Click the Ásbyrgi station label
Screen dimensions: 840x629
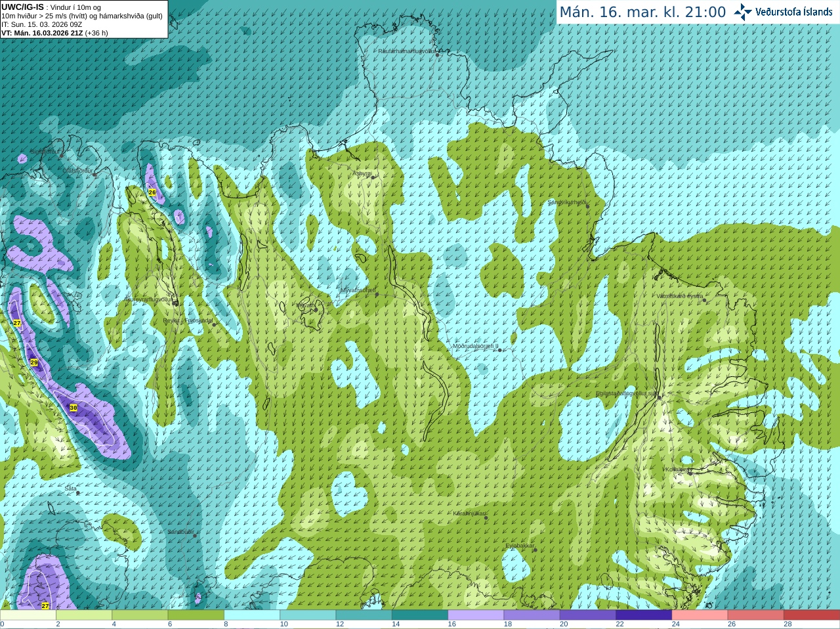tap(362, 173)
